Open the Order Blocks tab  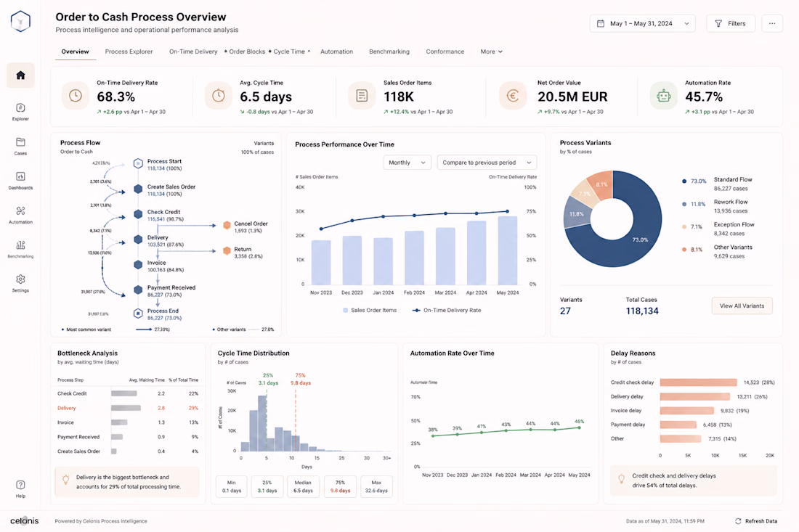[x=247, y=52]
